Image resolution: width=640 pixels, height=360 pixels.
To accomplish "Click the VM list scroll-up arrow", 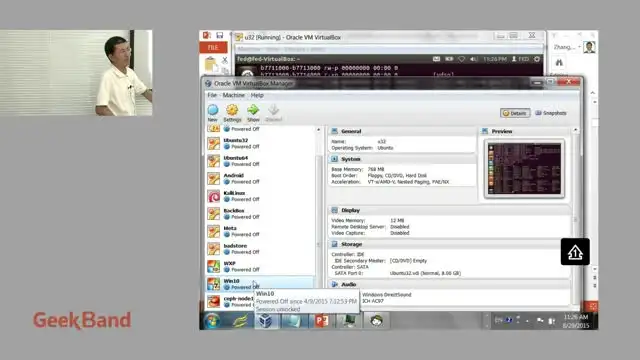I will [x=319, y=130].
